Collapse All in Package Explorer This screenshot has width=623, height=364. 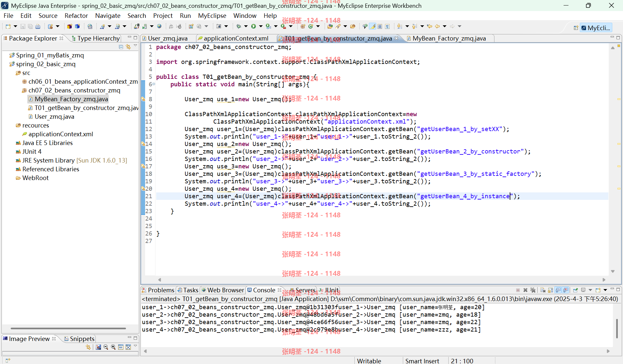pyautogui.click(x=121, y=47)
